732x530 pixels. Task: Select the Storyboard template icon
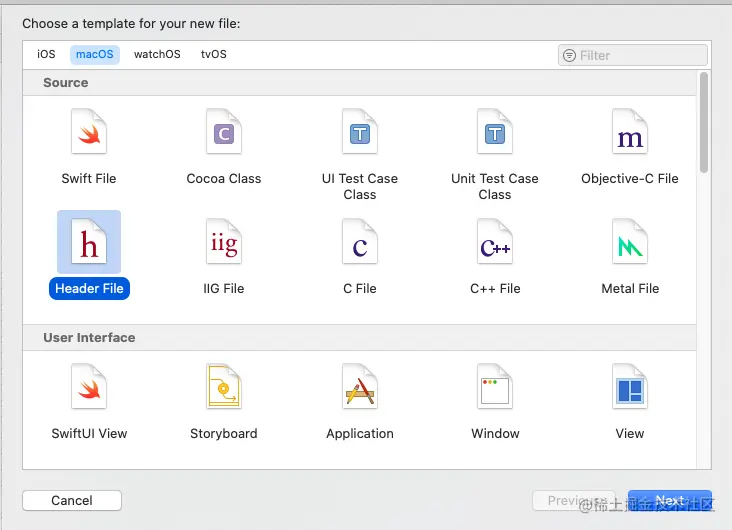click(x=224, y=387)
